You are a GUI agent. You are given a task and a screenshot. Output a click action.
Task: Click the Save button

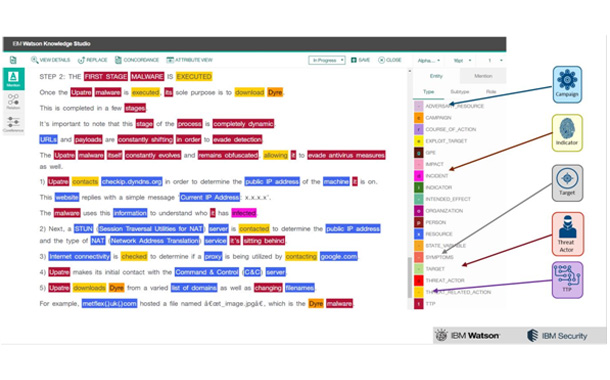(x=361, y=60)
